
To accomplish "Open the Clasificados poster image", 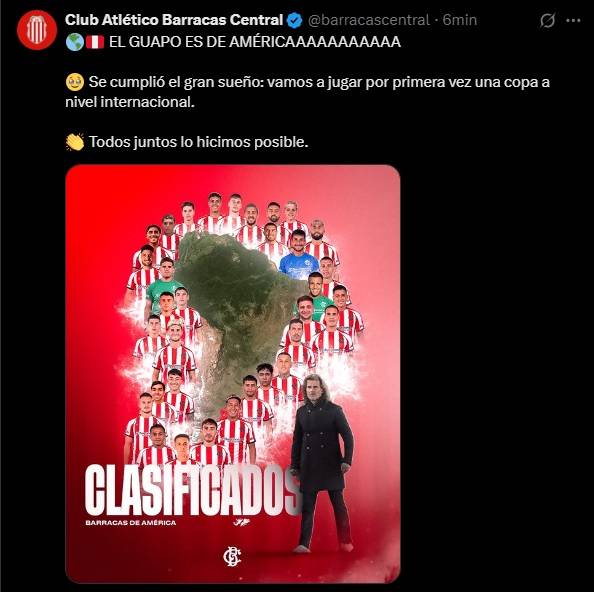I will pos(233,374).
